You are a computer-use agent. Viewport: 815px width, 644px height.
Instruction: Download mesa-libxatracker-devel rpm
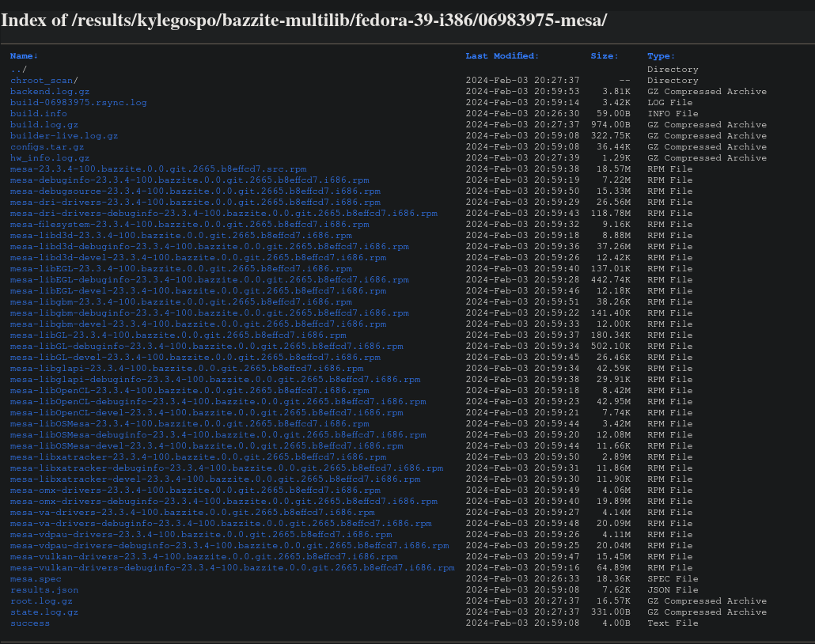pos(215,479)
